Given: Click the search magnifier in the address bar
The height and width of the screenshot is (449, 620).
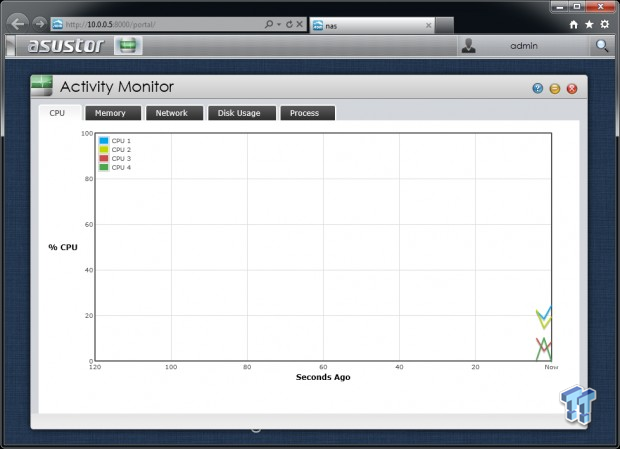Looking at the screenshot, I should pyautogui.click(x=269, y=24).
